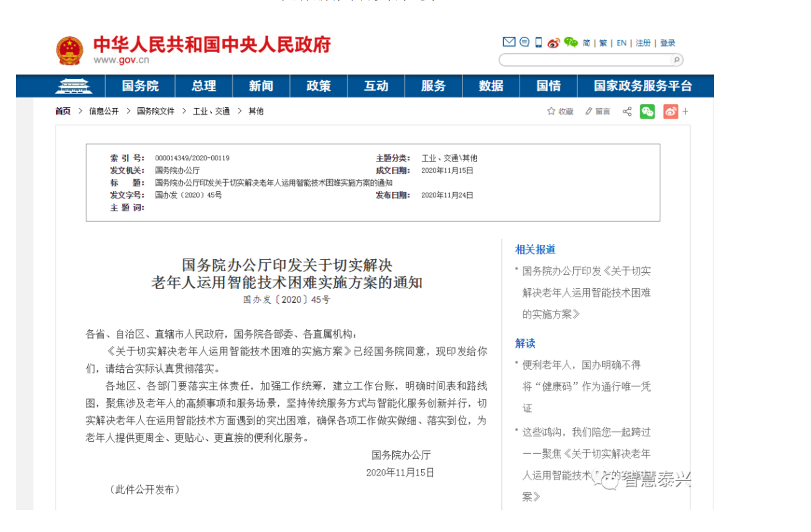Open the 国务院 navigation menu

coord(140,86)
